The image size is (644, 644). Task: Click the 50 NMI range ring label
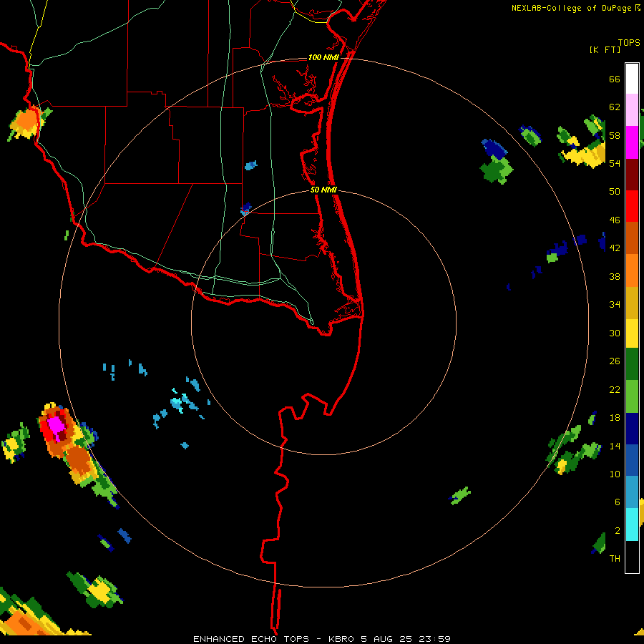click(x=323, y=190)
